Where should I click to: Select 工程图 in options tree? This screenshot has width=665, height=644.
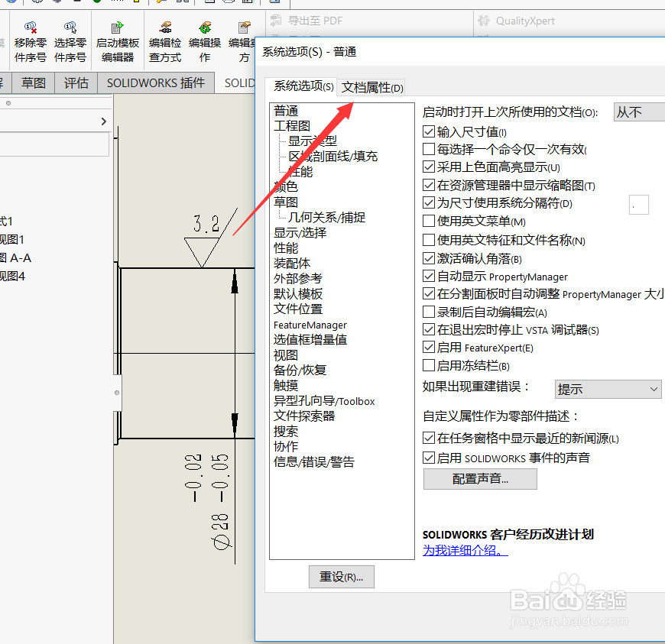click(292, 126)
